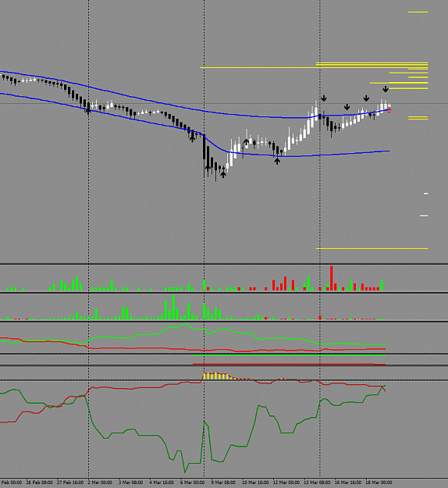
Task: Select the topmost short yellow level line
Action: pyautogui.click(x=418, y=12)
